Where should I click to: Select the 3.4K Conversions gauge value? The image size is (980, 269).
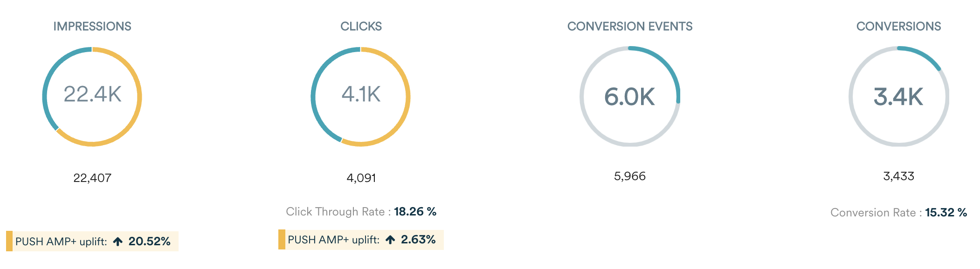click(x=898, y=97)
